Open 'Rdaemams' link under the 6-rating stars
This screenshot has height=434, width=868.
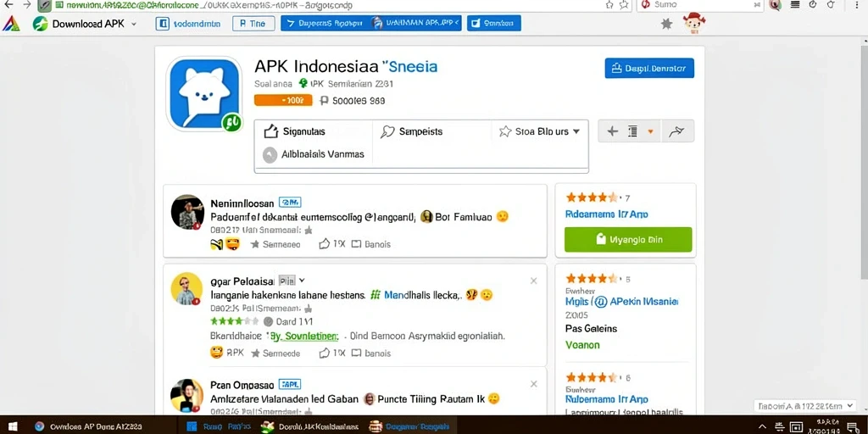606,399
